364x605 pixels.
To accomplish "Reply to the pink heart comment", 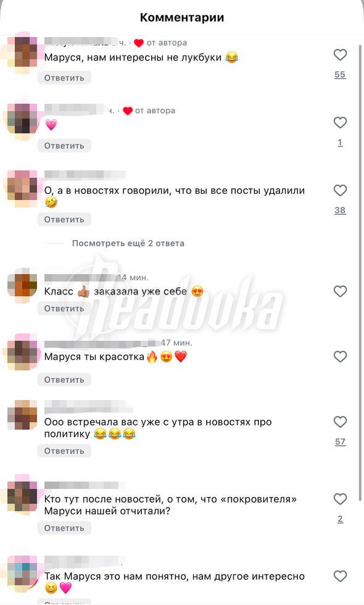I will (x=64, y=146).
